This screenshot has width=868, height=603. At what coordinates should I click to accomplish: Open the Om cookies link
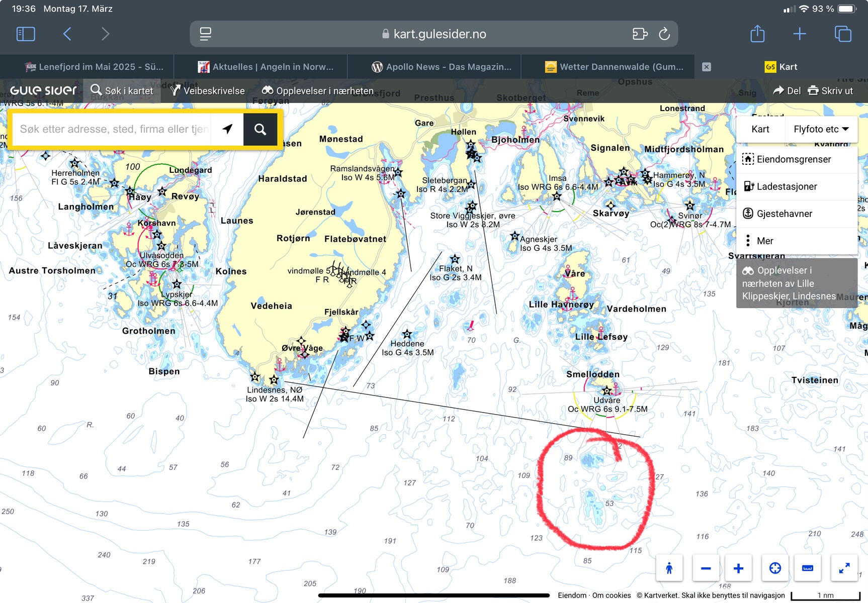pyautogui.click(x=611, y=595)
